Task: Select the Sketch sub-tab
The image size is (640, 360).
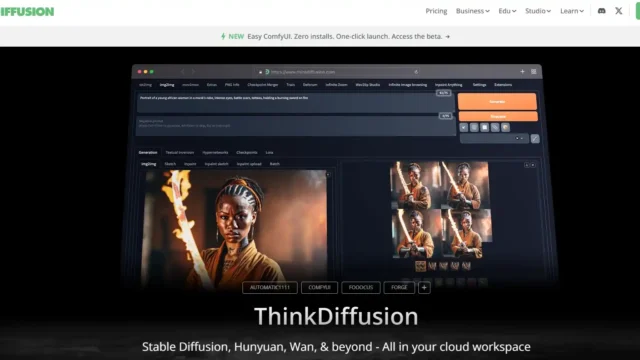Action: 170,164
